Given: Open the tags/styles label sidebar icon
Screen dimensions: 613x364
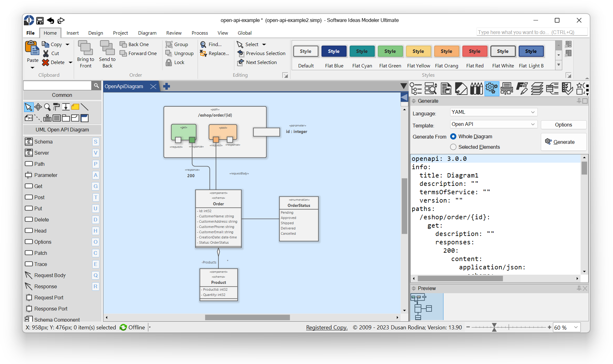Looking at the screenshot, I should point(461,89).
